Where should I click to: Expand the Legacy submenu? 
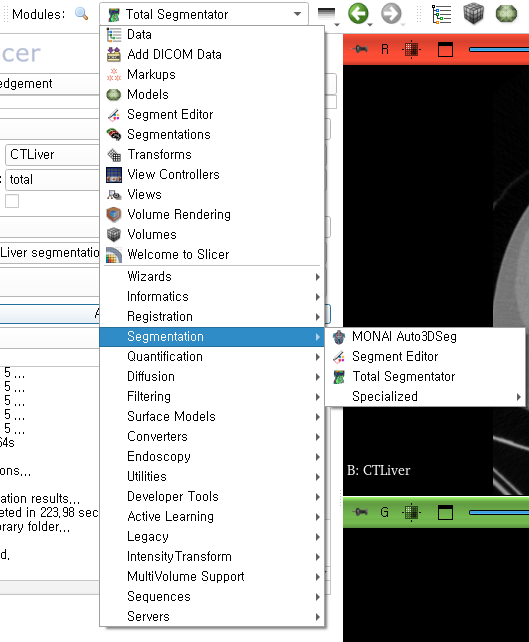tap(212, 537)
